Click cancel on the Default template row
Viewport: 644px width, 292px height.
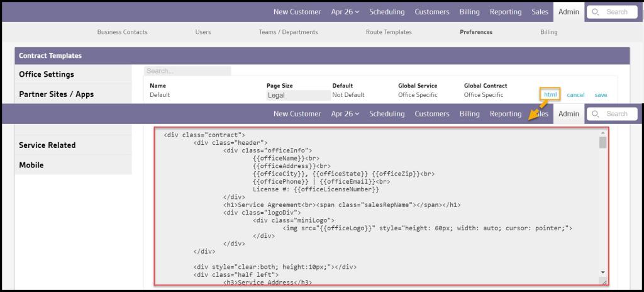click(575, 95)
